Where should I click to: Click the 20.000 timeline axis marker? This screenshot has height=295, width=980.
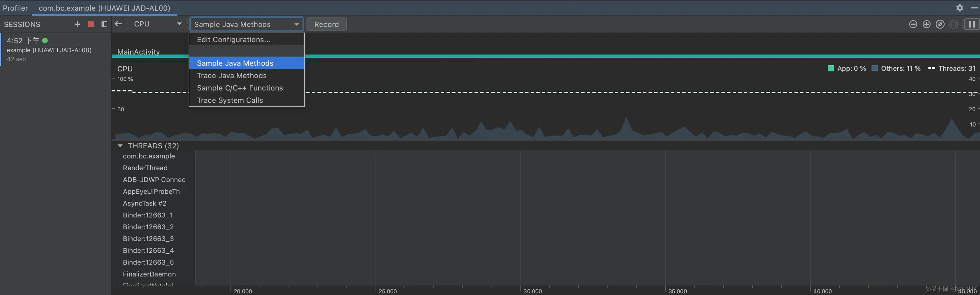[243, 291]
